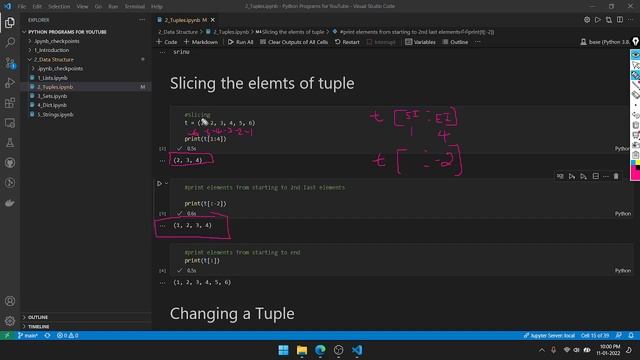Open the Accounts menu icon
Image resolution: width=640 pixels, height=360 pixels.
point(10,301)
